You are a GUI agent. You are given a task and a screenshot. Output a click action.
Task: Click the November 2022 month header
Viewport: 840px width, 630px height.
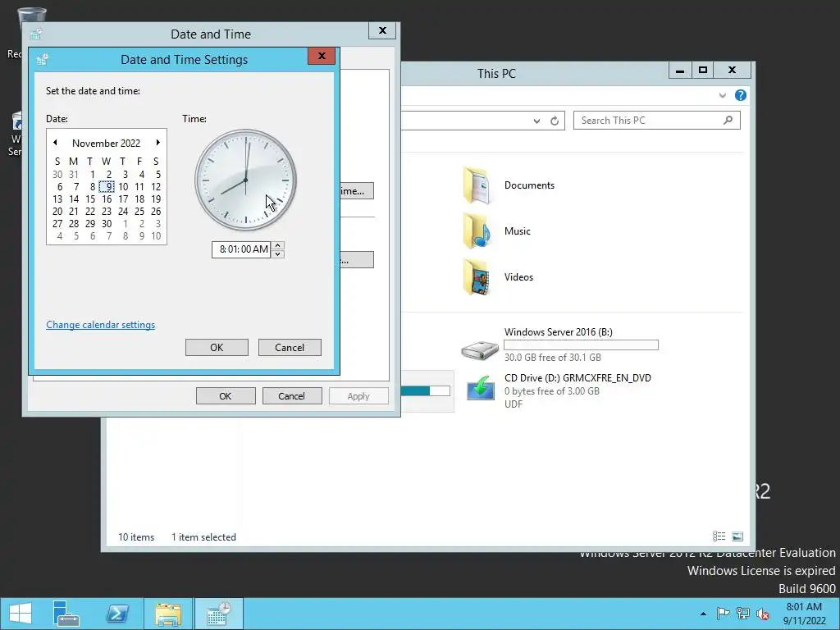coord(106,143)
